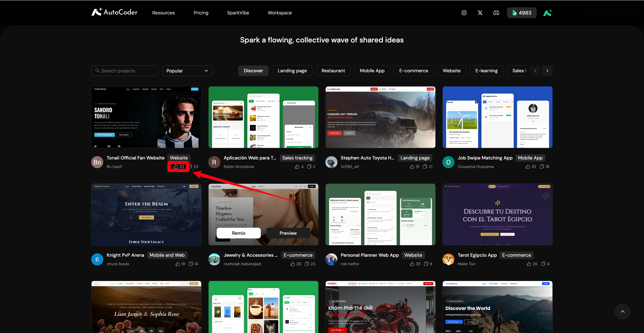Click the green AutoCoder profile icon

click(x=547, y=13)
